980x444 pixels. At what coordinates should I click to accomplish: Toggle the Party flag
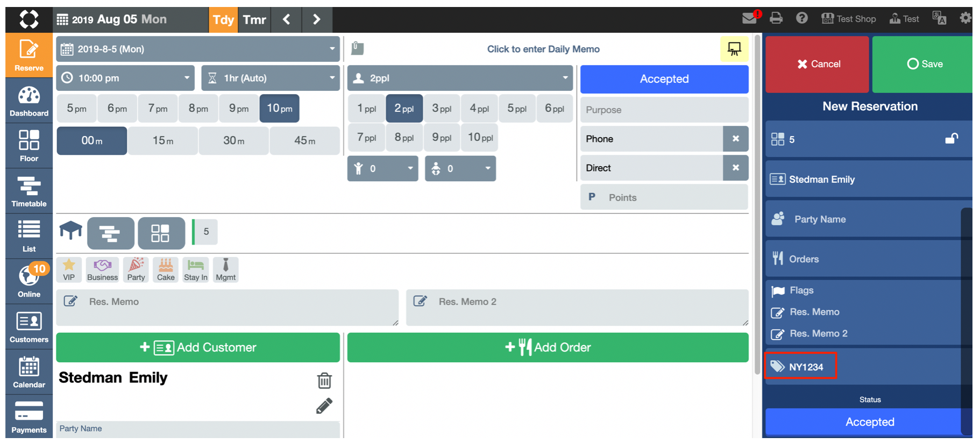pos(136,270)
